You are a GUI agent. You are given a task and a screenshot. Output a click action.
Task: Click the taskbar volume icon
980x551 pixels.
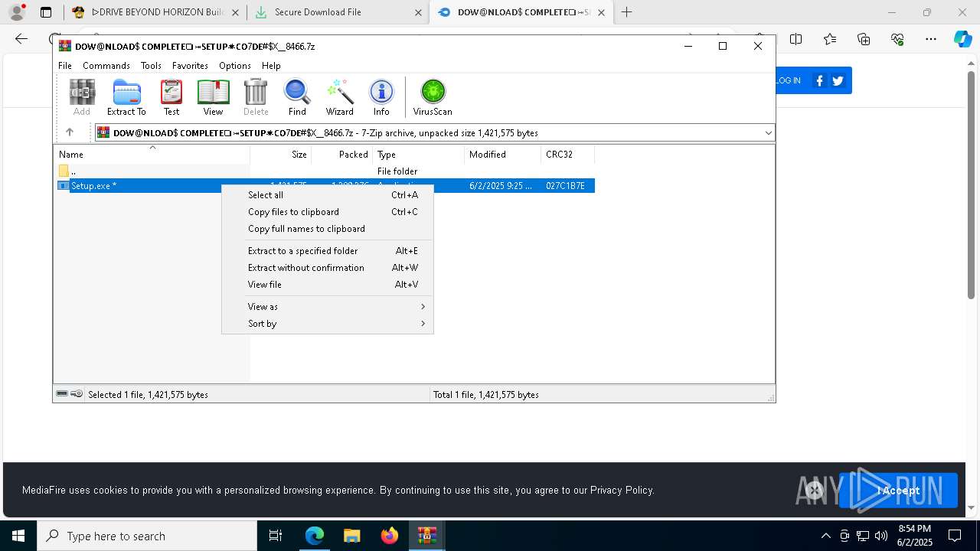pyautogui.click(x=880, y=536)
